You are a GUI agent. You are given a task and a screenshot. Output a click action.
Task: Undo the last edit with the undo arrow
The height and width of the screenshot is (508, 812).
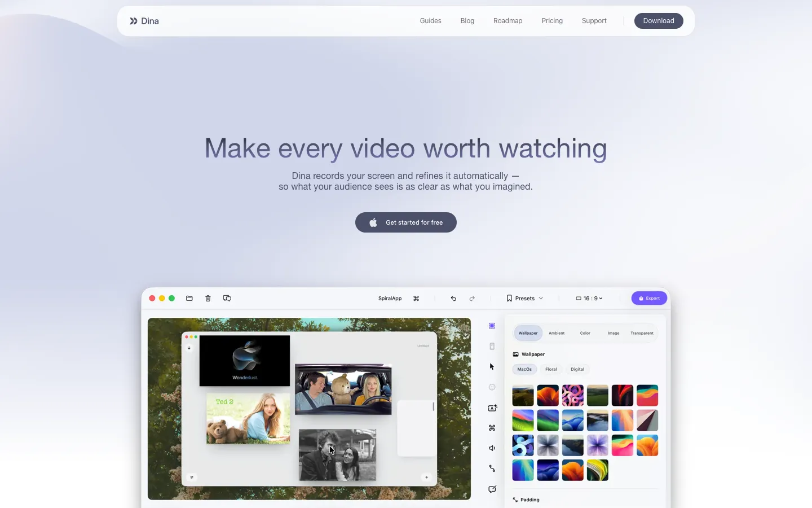click(453, 299)
